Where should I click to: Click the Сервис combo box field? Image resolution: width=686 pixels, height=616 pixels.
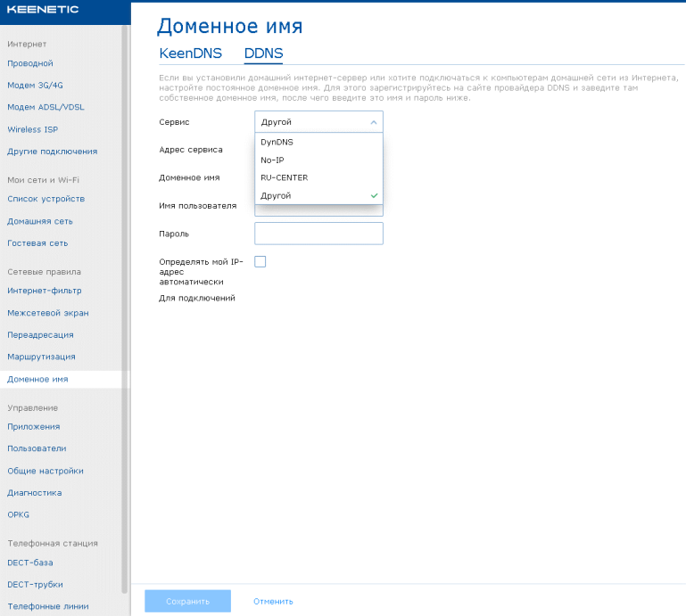coord(318,122)
